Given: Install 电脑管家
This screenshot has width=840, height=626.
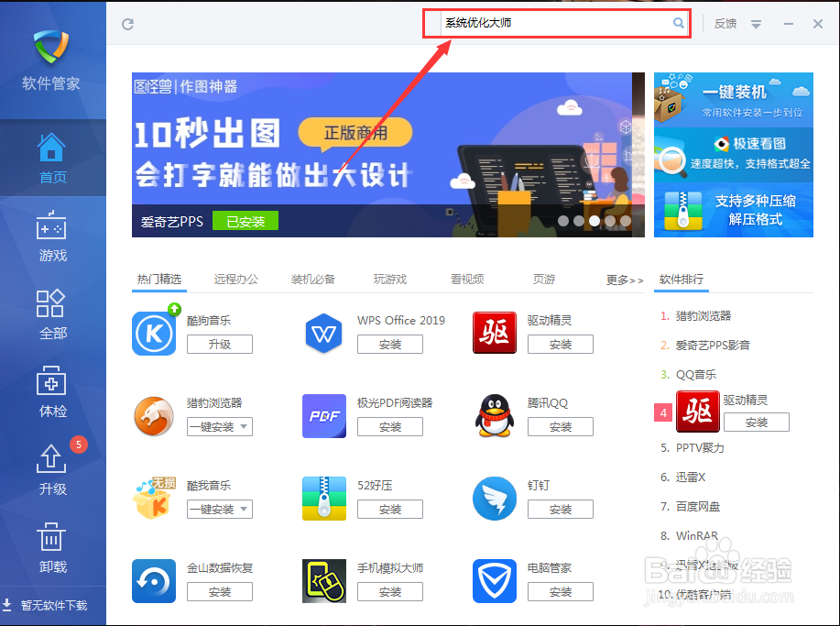Looking at the screenshot, I should coord(561,592).
